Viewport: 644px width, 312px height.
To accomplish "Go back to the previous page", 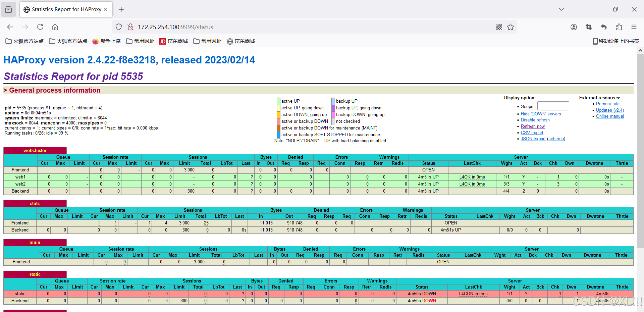I will click(10, 27).
